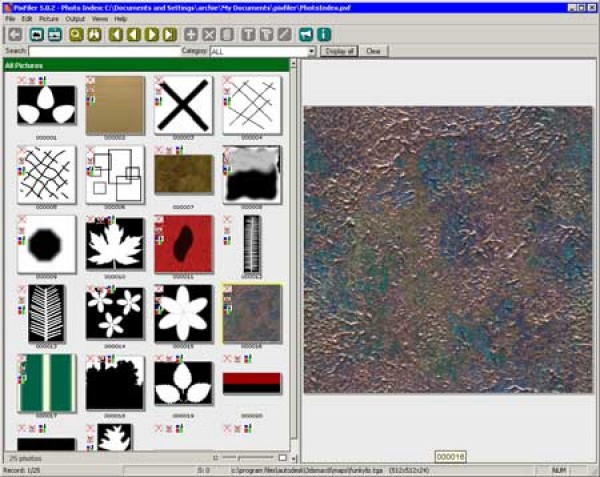Select the overlapping squares thumbnail

[115, 174]
